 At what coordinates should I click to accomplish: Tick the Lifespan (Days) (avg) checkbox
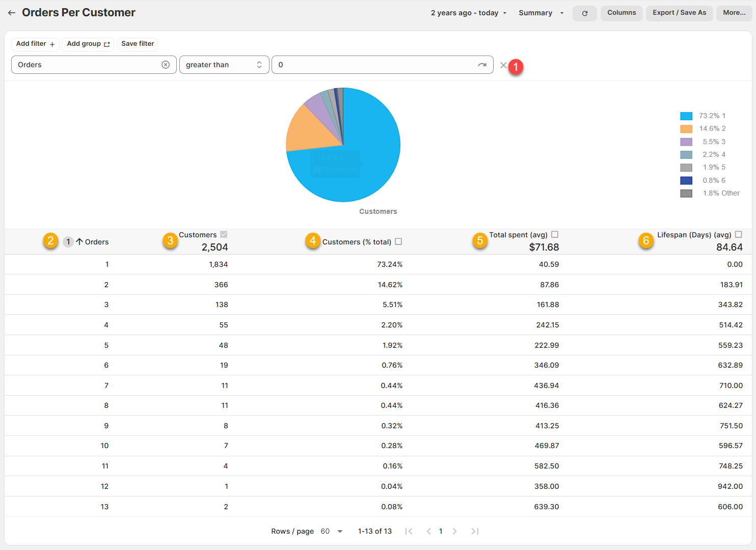(739, 234)
